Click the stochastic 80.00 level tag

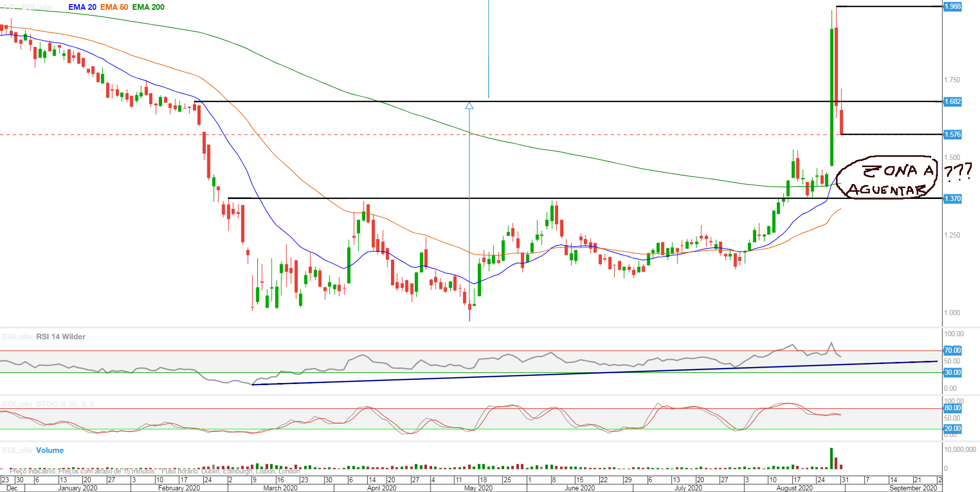(x=952, y=408)
